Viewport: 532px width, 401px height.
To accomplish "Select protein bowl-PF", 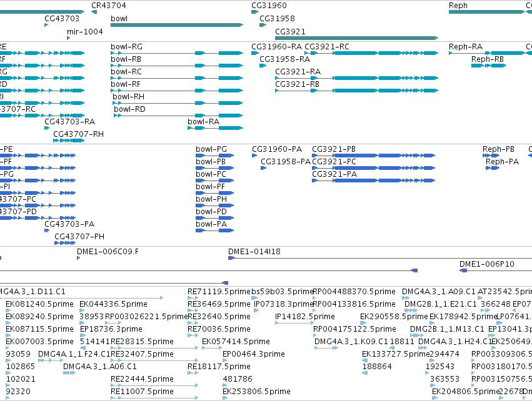I will 215,193.
